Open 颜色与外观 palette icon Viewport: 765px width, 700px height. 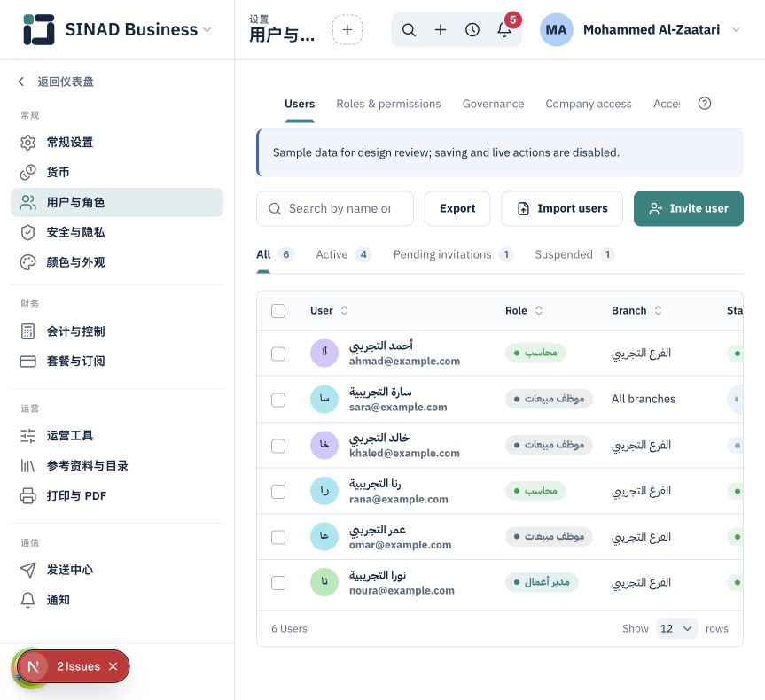27,262
